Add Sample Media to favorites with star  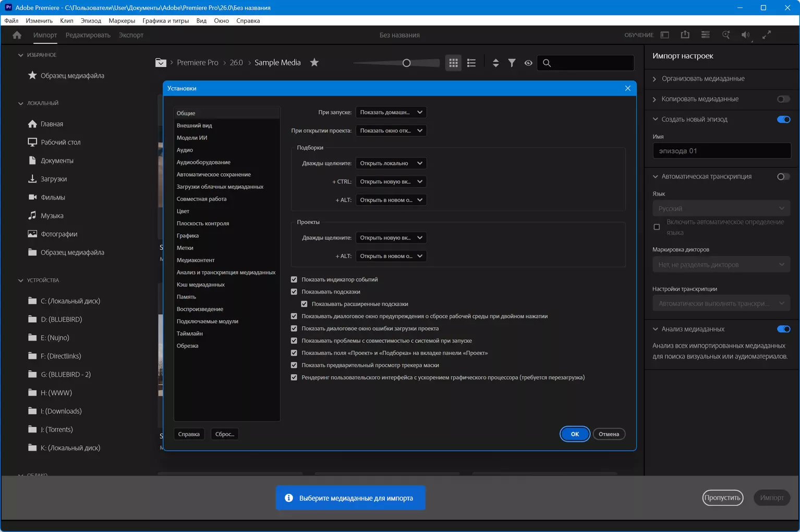[314, 63]
